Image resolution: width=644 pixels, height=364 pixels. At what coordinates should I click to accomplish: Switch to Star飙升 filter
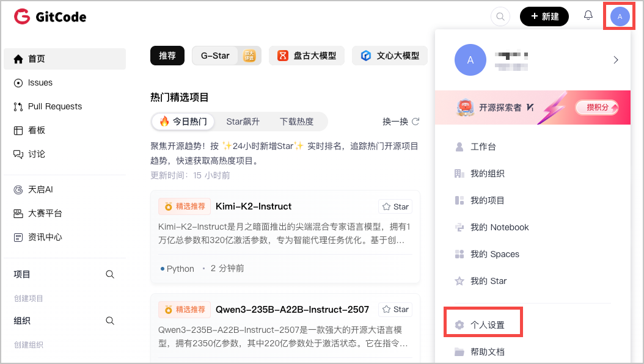coord(243,122)
